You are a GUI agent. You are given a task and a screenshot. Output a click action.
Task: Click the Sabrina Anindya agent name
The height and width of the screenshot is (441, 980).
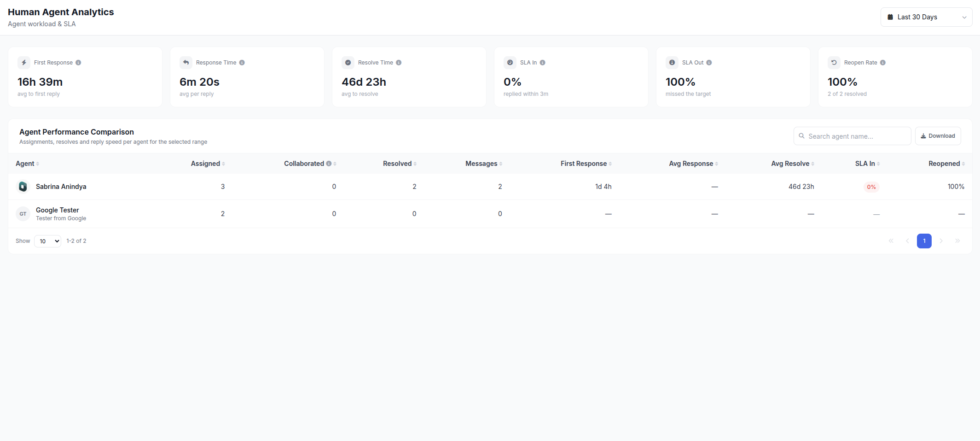tap(61, 187)
